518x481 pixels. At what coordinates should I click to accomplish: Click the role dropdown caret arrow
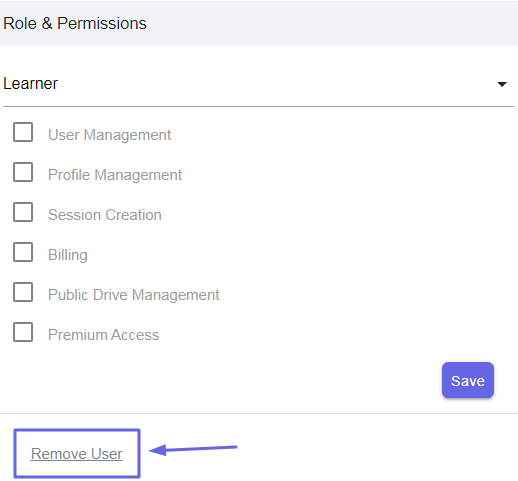tap(502, 84)
